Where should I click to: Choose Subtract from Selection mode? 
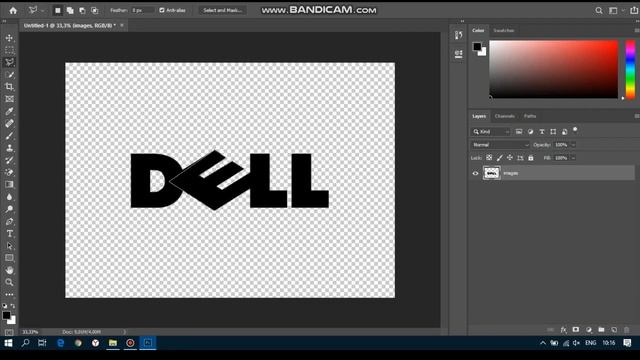click(x=82, y=11)
